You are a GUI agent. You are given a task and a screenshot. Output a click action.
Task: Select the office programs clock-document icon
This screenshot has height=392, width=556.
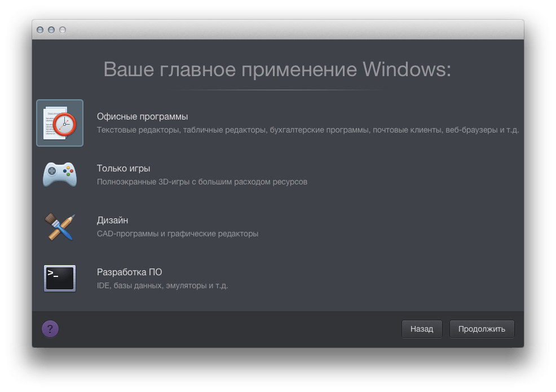(x=60, y=123)
